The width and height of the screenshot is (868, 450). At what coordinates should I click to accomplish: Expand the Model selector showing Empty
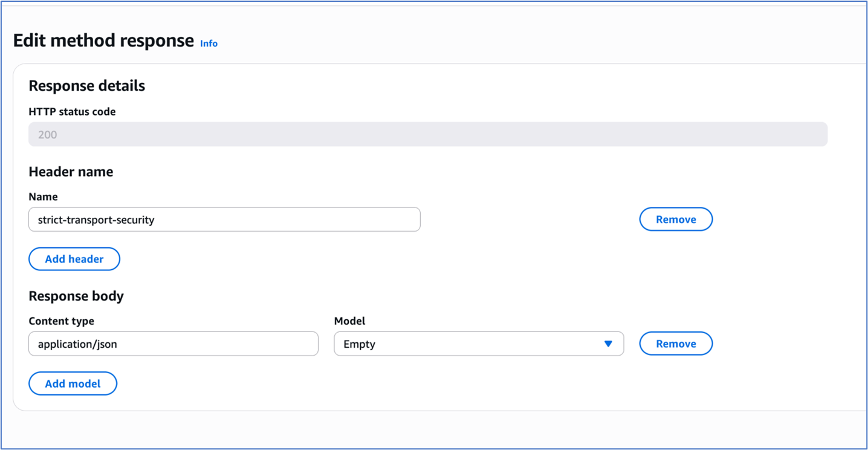(478, 344)
